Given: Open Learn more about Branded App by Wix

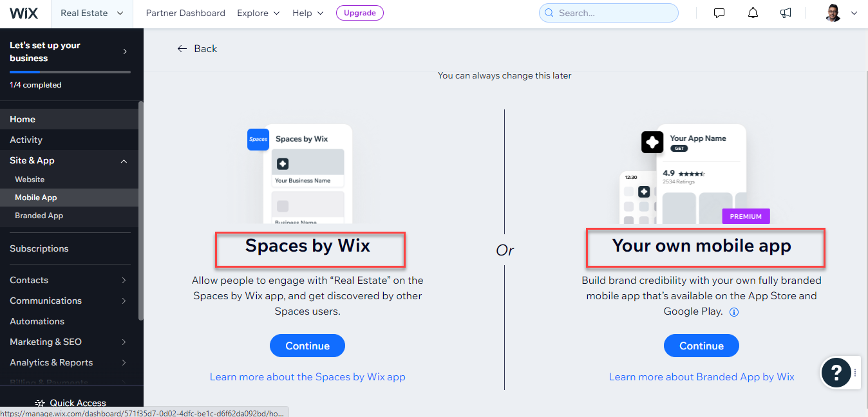Looking at the screenshot, I should [701, 376].
